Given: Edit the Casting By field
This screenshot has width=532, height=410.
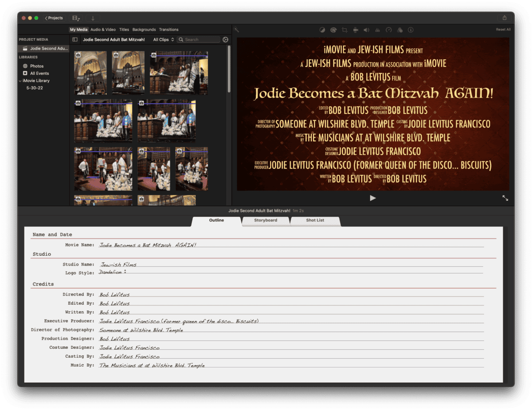Looking at the screenshot, I should click(x=291, y=356).
